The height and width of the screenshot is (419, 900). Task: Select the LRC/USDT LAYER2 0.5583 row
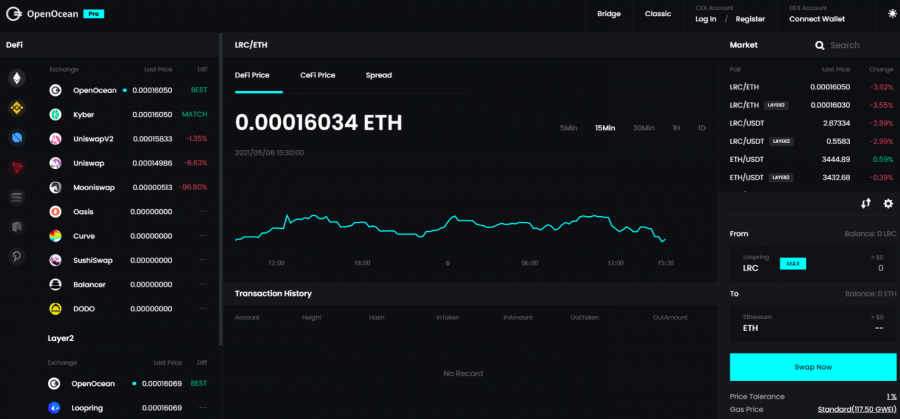[811, 141]
